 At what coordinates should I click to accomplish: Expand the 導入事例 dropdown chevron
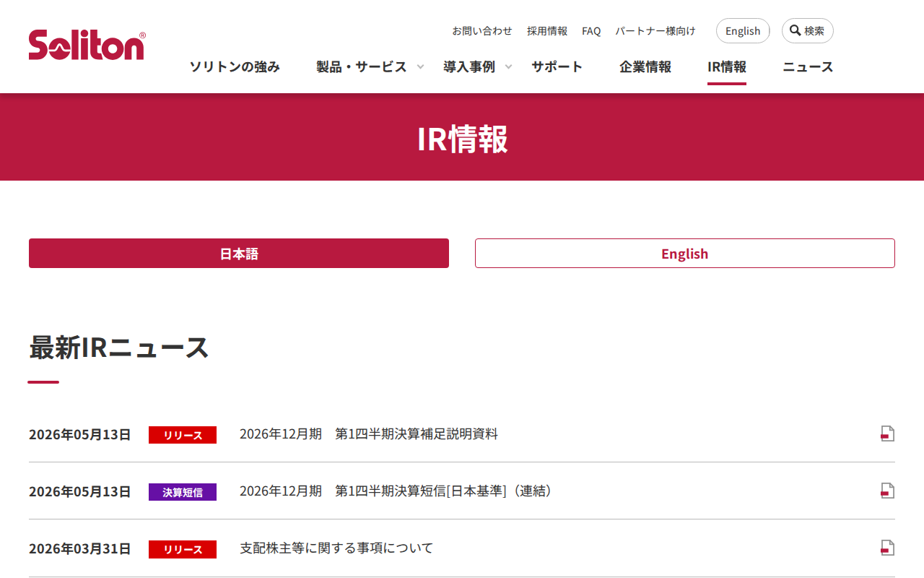(508, 66)
